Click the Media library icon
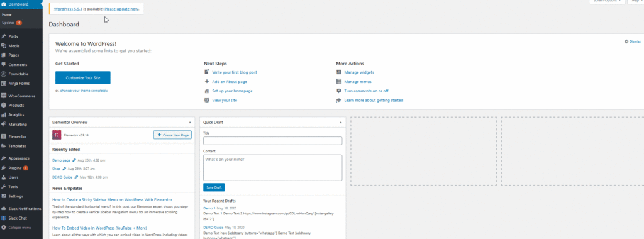The image size is (644, 239). click(4, 46)
